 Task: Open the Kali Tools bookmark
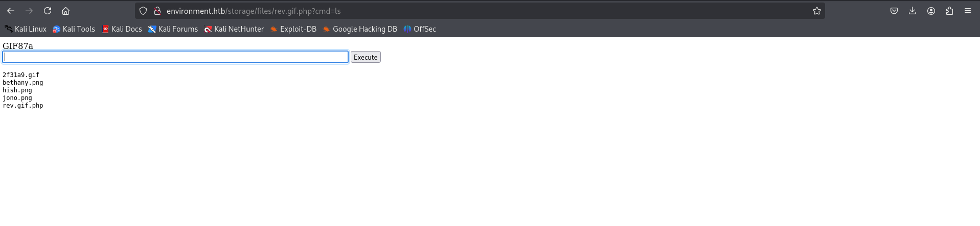[74, 29]
